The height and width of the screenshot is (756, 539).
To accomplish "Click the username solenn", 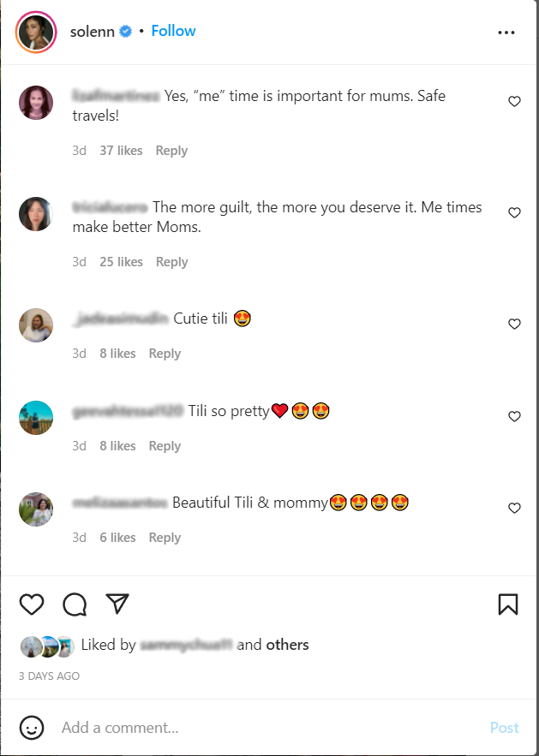I will click(x=91, y=31).
